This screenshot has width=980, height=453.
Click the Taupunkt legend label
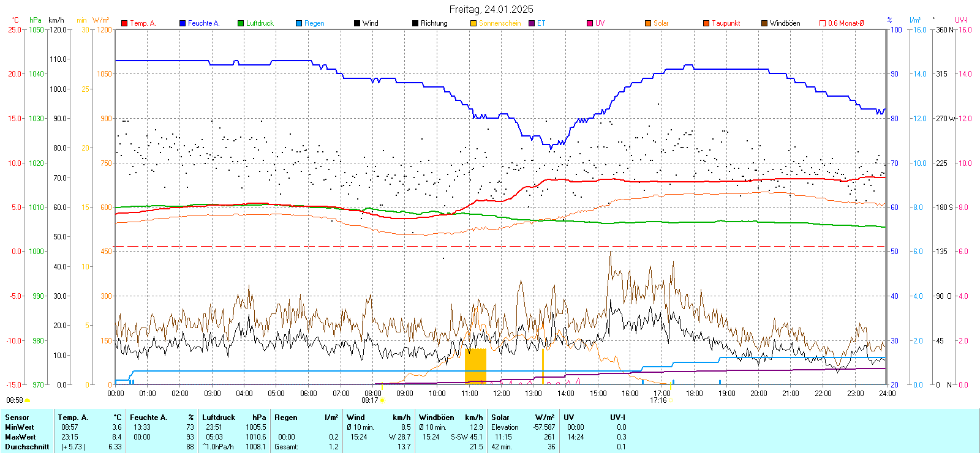pos(726,23)
